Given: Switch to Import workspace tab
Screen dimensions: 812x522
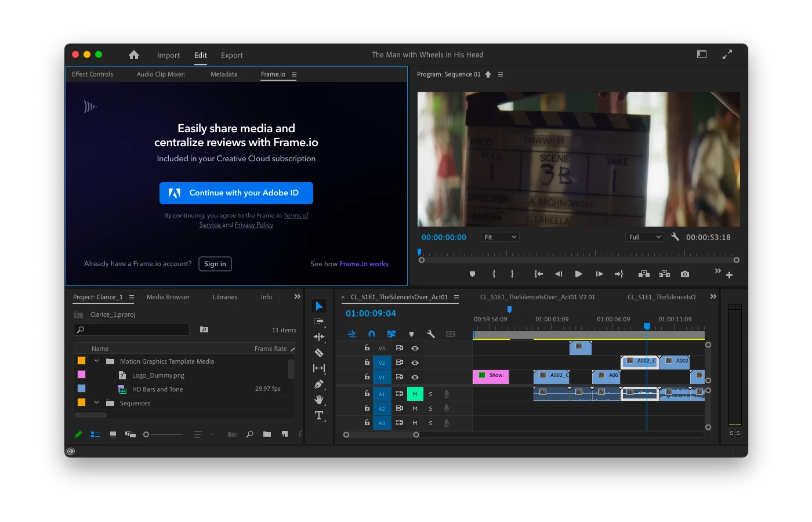Looking at the screenshot, I should point(168,55).
